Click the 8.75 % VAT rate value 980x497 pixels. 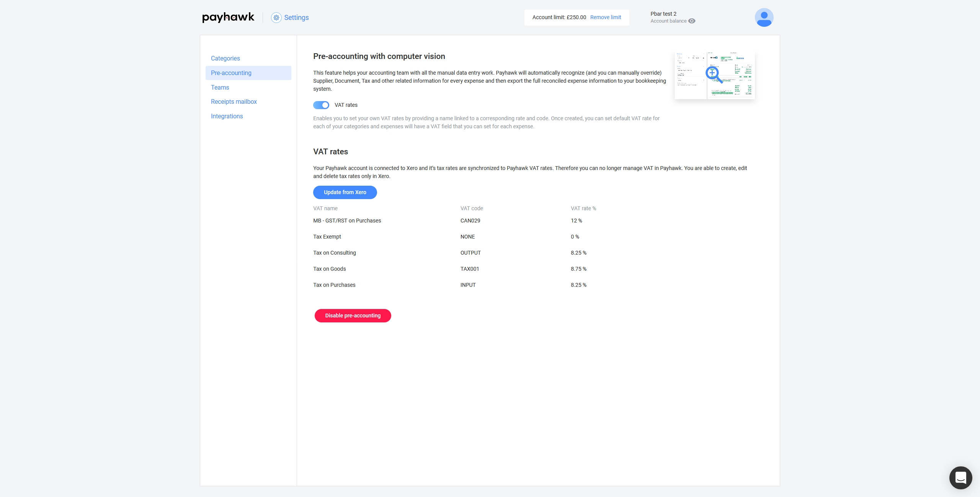(x=578, y=269)
